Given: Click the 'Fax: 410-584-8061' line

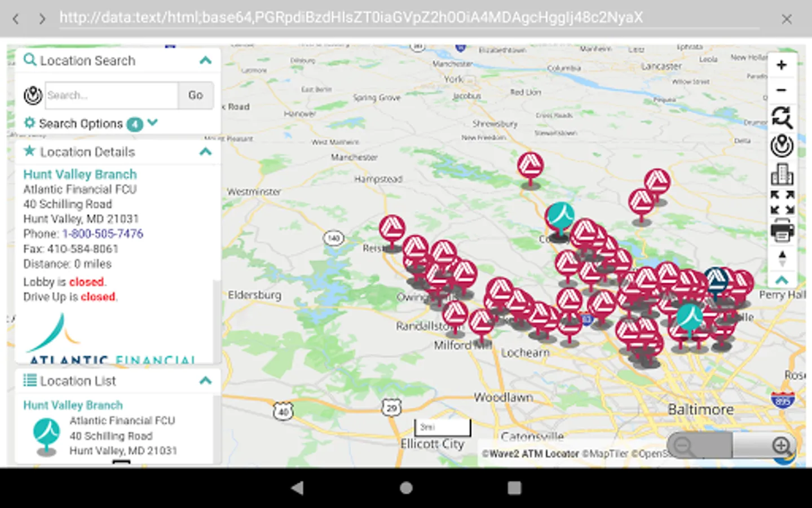Looking at the screenshot, I should (x=70, y=249).
